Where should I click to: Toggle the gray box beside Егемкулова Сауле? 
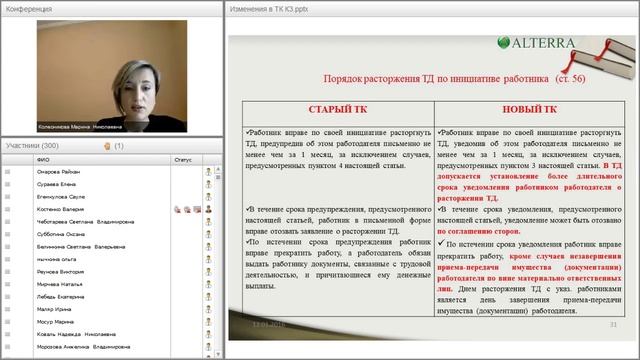(7, 197)
